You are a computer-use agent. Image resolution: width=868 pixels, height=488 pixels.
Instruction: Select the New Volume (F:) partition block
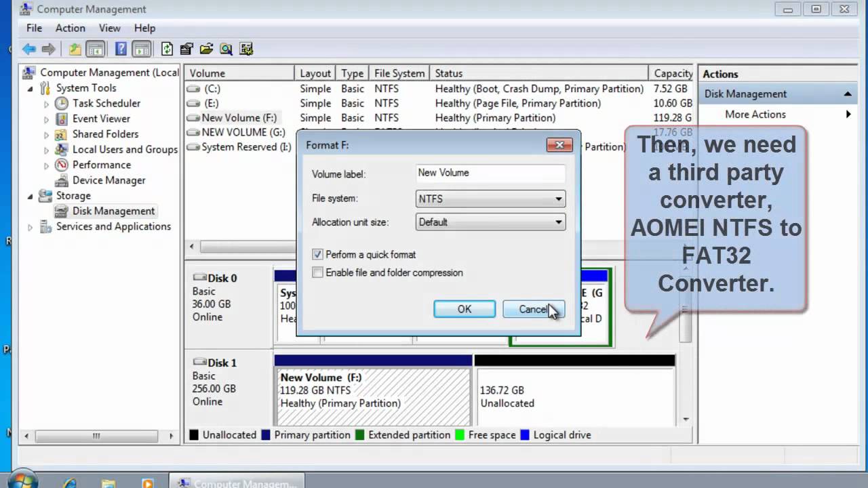[373, 390]
